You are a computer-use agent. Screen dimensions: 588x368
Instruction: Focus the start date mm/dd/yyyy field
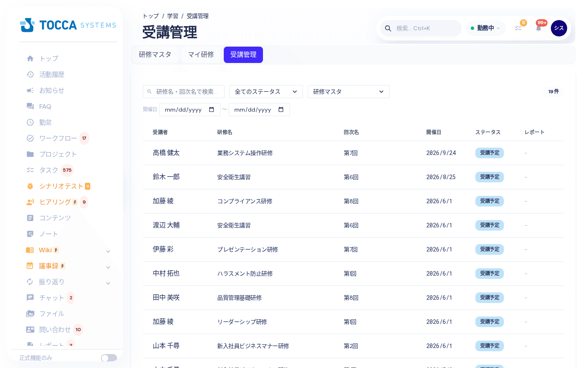[190, 110]
